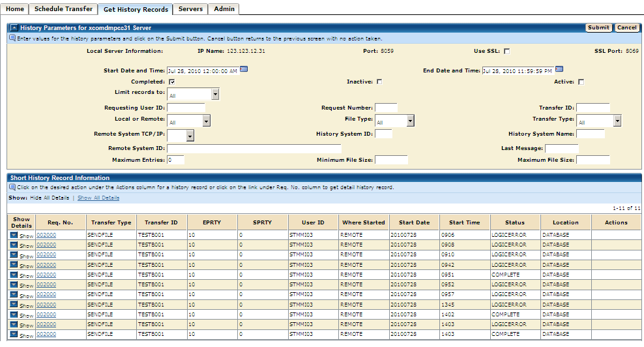Image resolution: width=644 pixels, height=347 pixels.
Task: Click the Show icon for the 1345 record
Action: coord(14,305)
